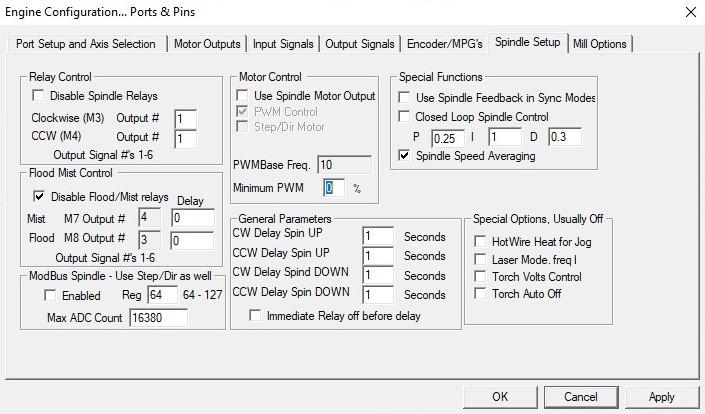The height and width of the screenshot is (414, 705).
Task: Enable Closed Loop Spindle Control
Action: (x=404, y=117)
